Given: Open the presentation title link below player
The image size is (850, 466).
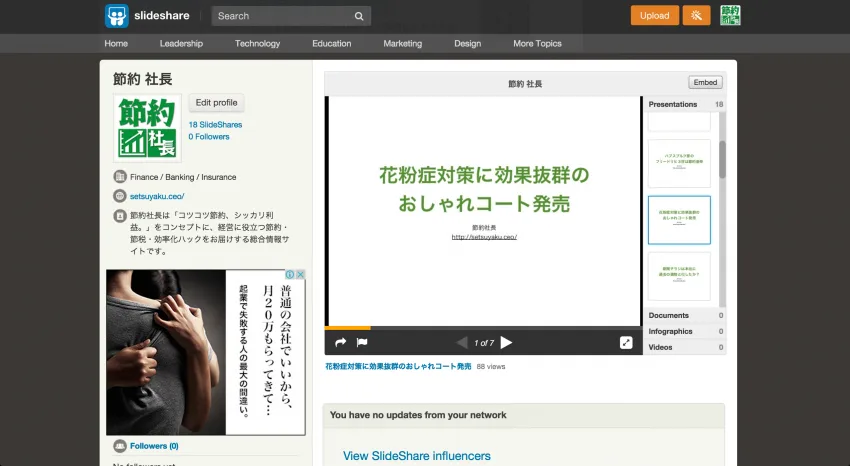Looking at the screenshot, I should 398,366.
